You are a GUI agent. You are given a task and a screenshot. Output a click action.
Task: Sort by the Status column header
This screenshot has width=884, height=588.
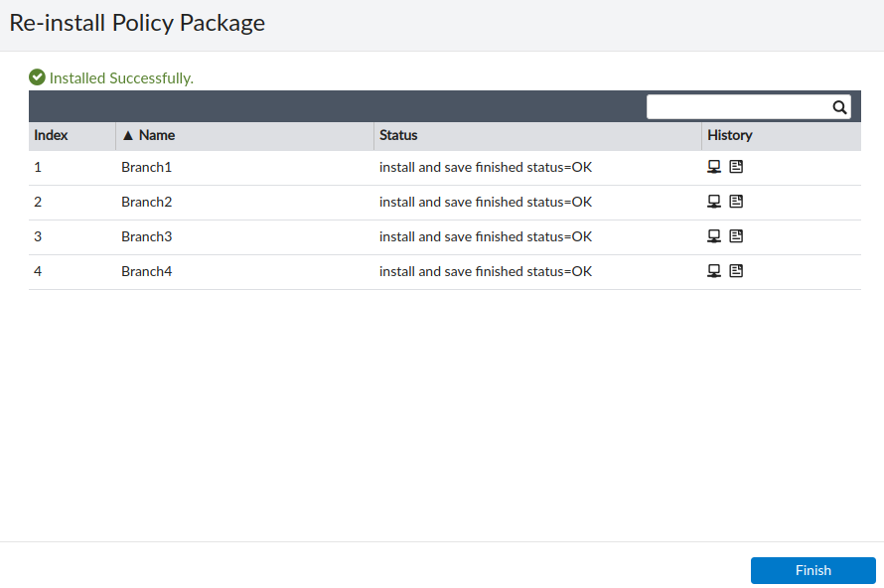point(398,135)
